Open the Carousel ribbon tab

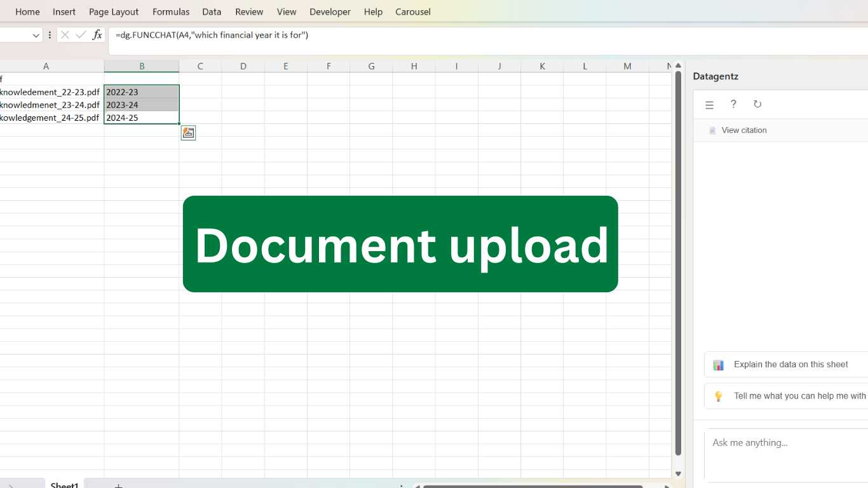point(413,11)
